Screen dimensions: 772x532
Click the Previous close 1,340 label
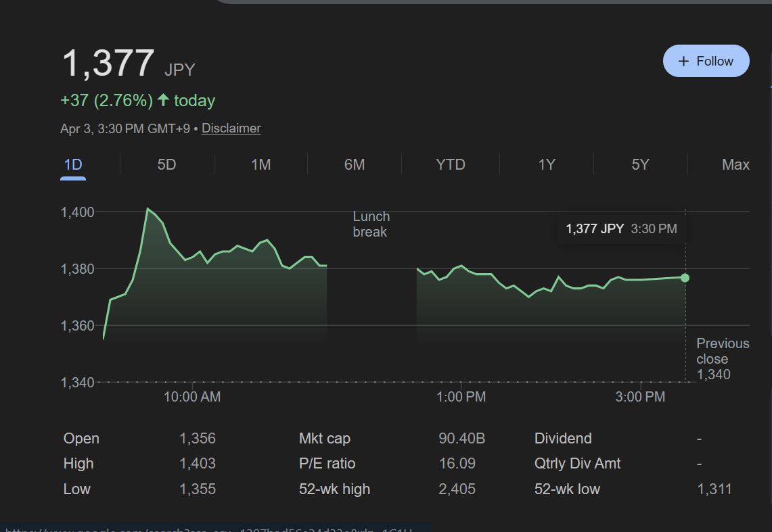(x=723, y=359)
